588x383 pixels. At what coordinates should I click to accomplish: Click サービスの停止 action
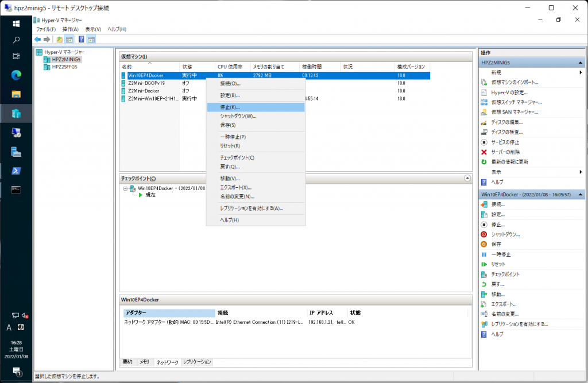[x=505, y=142]
